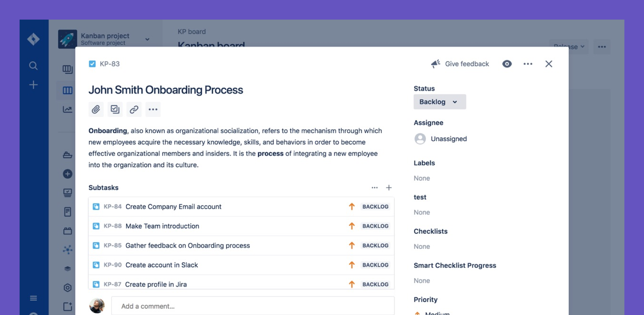Open more quick-add actions next to link icon
The height and width of the screenshot is (315, 644).
(x=153, y=110)
